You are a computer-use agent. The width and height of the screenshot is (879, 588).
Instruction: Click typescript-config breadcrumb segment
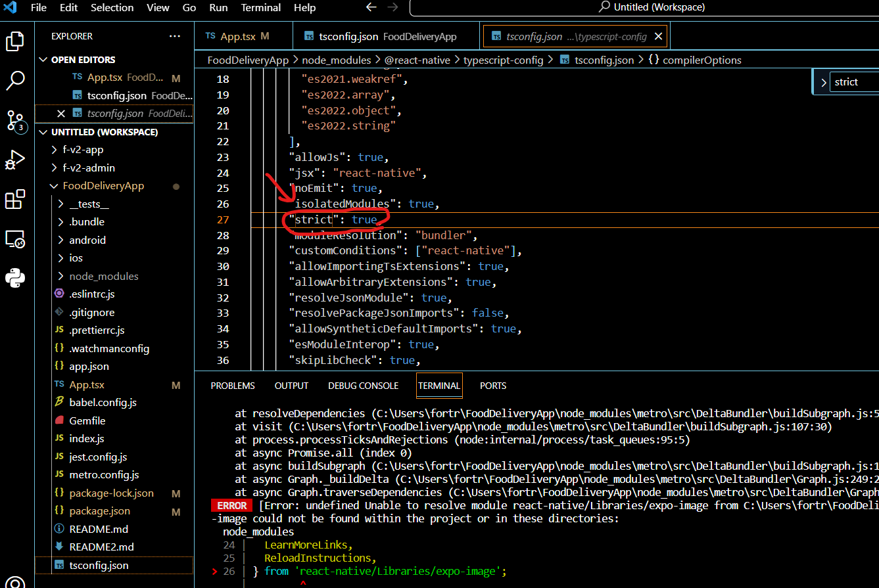coord(504,60)
